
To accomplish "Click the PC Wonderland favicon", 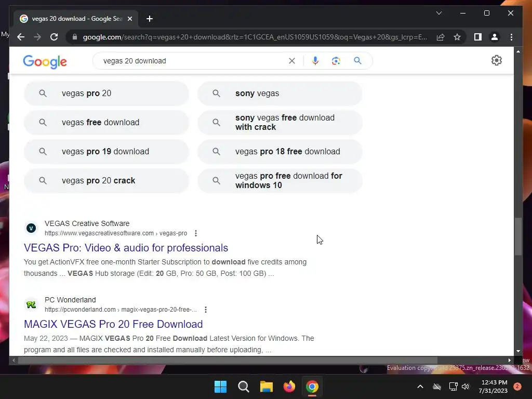I will [31, 304].
